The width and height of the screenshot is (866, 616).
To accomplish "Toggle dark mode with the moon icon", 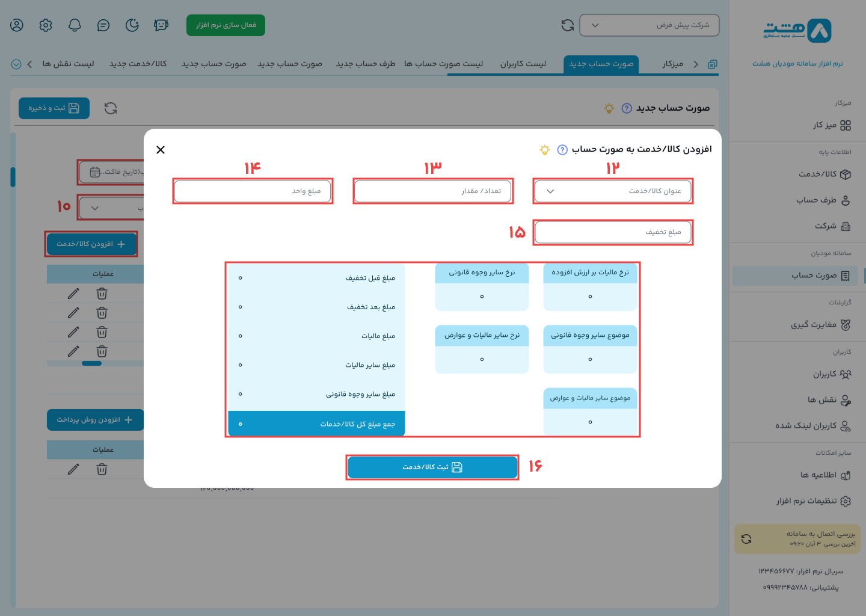I will pyautogui.click(x=132, y=25).
